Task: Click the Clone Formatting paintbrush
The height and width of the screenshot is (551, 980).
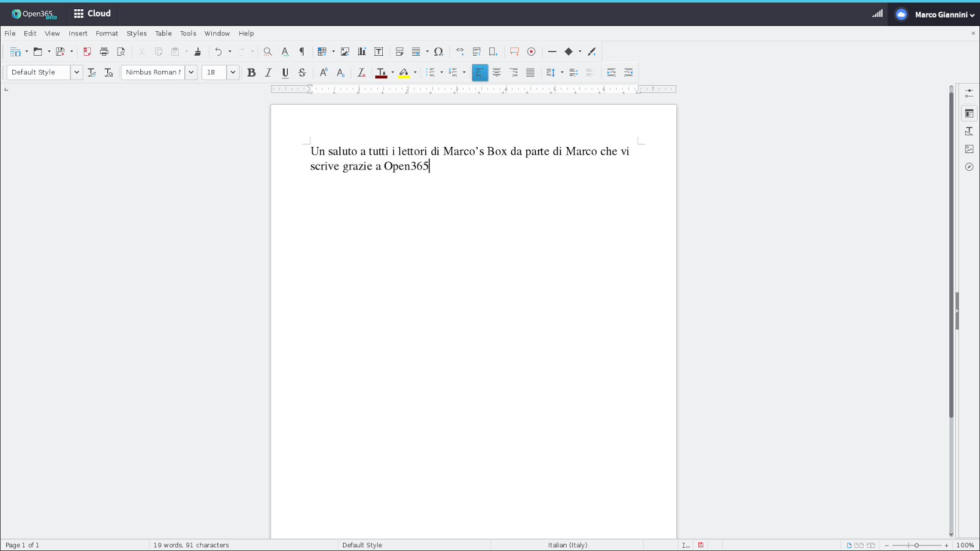Action: coord(198,52)
